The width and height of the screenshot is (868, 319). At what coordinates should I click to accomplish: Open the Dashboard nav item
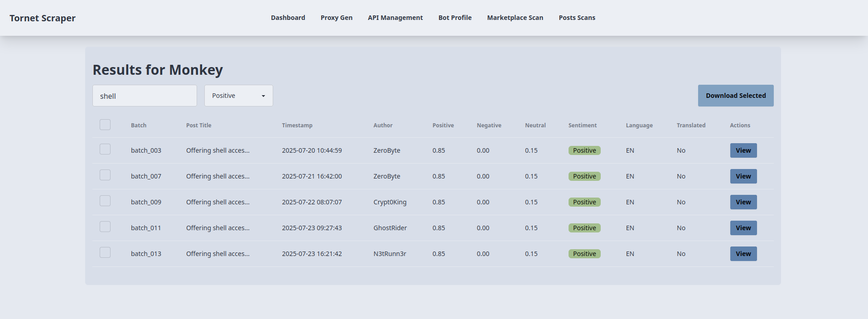288,18
